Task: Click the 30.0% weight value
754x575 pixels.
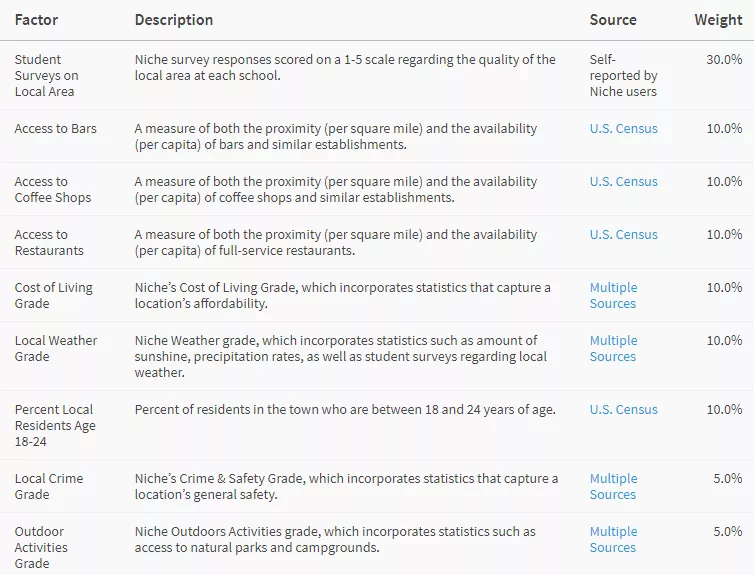Action: (724, 60)
